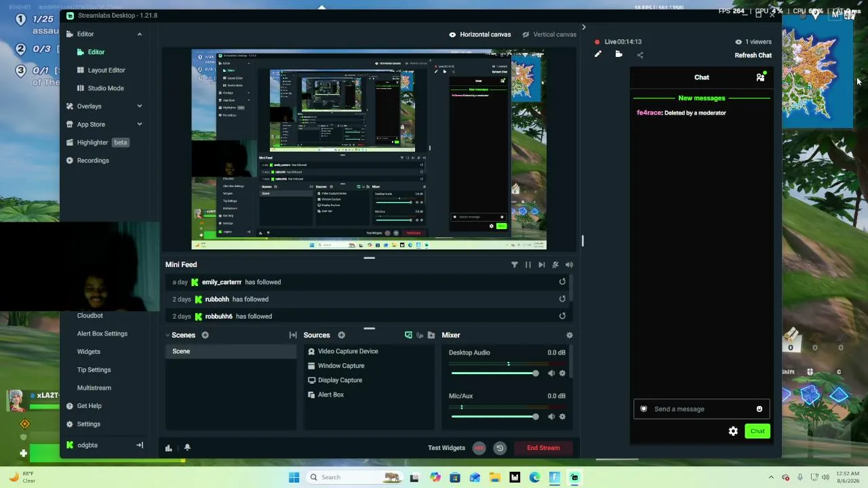
Task: Open scene transitions icon in Scenes header
Action: click(293, 335)
